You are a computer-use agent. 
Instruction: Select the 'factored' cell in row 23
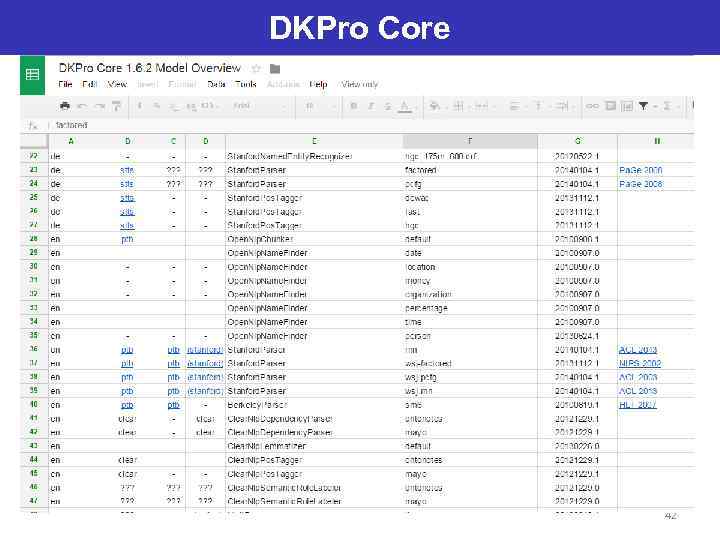click(470, 170)
